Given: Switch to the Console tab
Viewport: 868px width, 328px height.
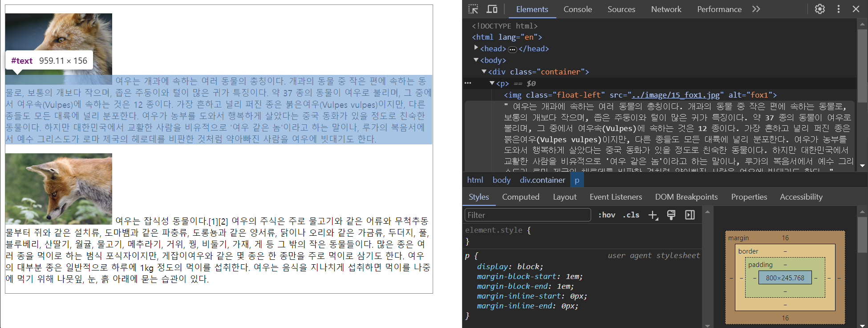Looking at the screenshot, I should tap(578, 9).
